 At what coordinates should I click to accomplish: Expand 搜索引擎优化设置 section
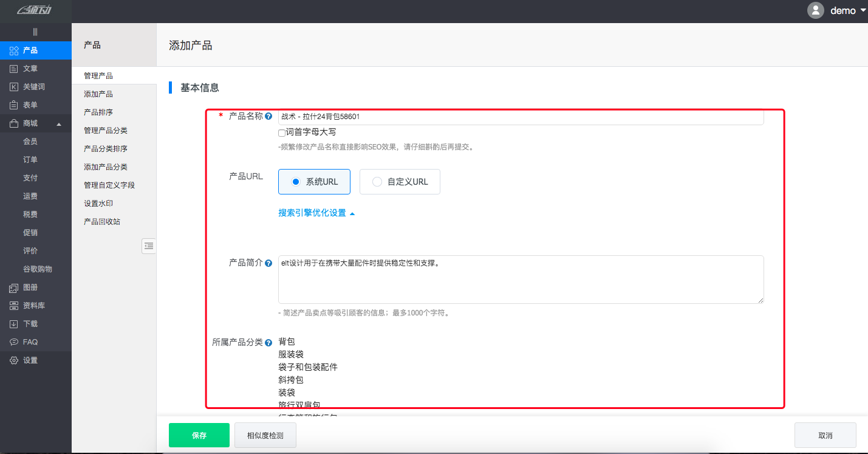316,213
